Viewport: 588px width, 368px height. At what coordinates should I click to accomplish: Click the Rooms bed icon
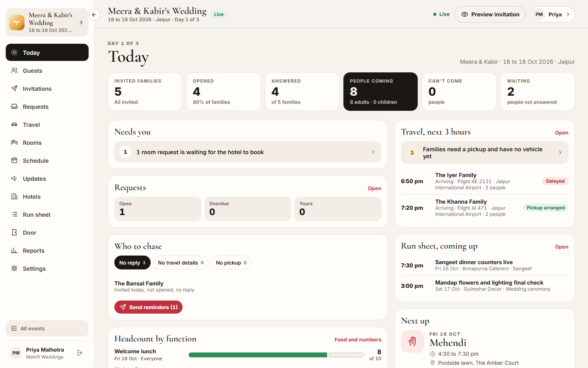[x=14, y=142]
